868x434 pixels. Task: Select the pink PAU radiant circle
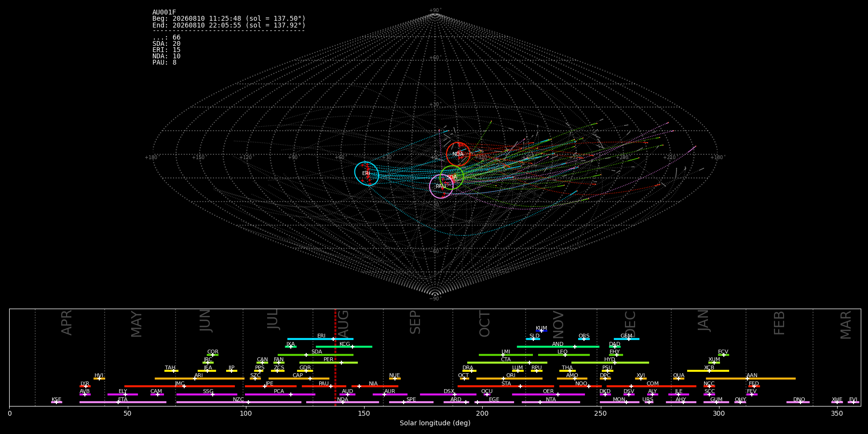pyautogui.click(x=441, y=186)
